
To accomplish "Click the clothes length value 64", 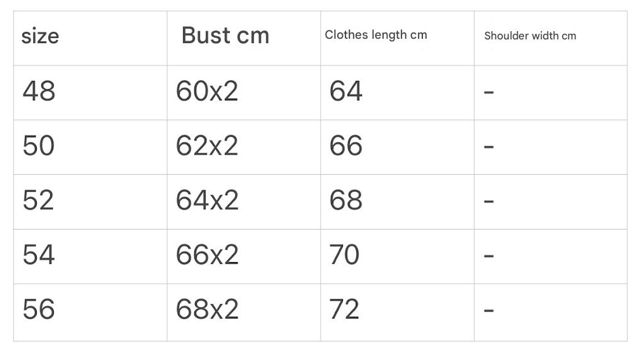I will (x=345, y=92).
